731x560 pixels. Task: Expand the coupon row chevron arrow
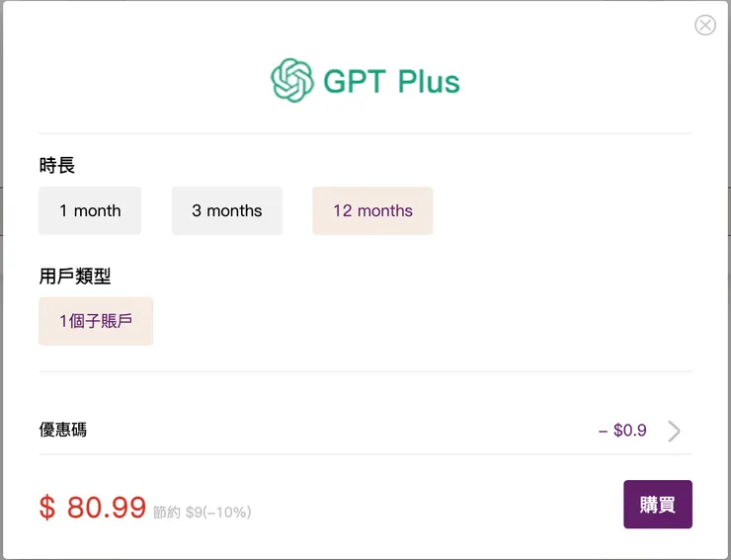674,431
